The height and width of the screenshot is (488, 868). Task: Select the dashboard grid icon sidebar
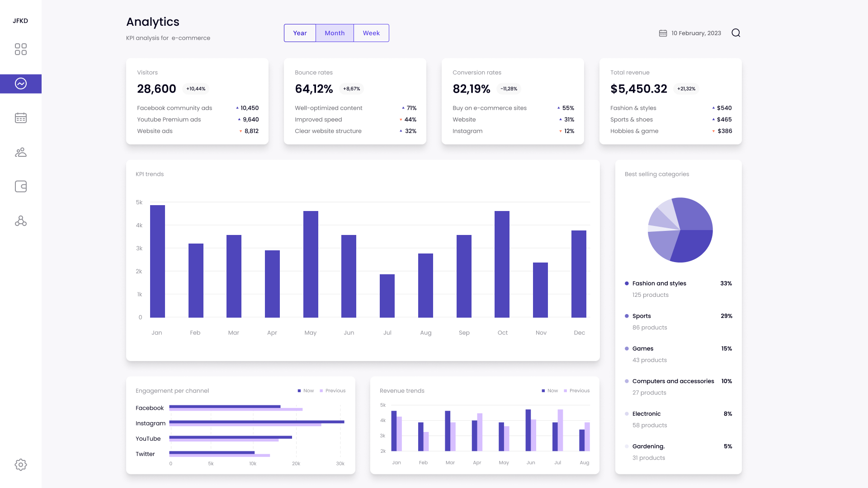21,49
